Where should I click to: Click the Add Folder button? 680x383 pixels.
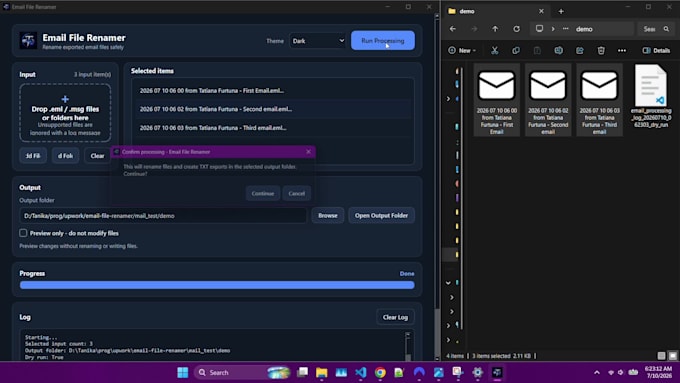point(65,156)
